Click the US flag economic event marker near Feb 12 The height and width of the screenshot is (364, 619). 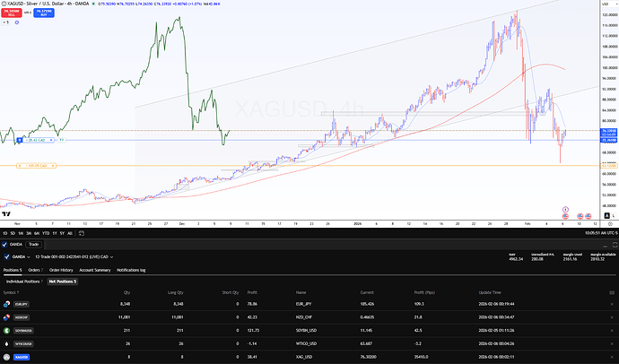(588, 216)
